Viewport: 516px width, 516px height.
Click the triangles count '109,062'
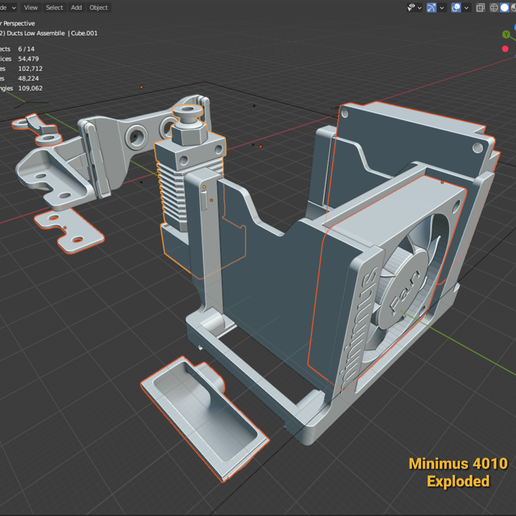pos(30,88)
